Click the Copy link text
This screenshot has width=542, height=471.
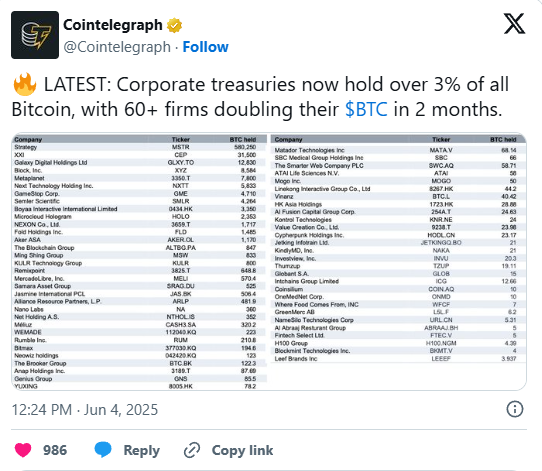click(242, 450)
